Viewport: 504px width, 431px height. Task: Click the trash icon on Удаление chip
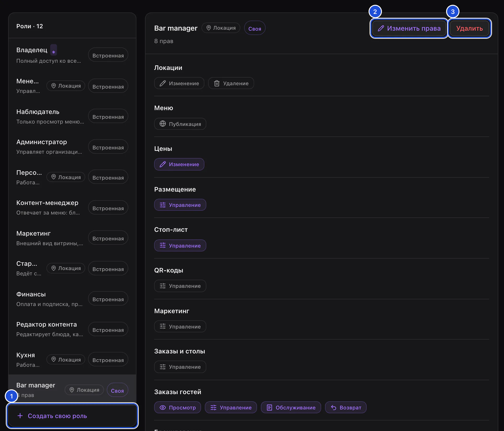tap(217, 84)
